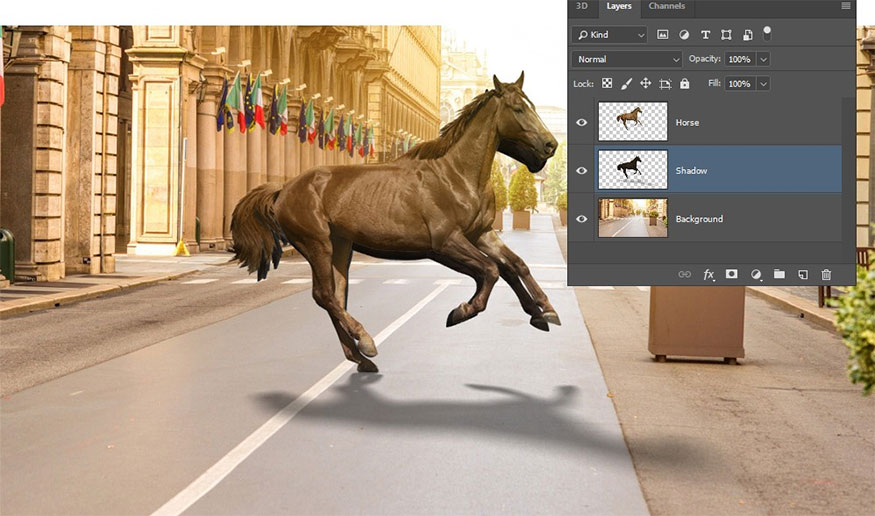Create new fill or adjustment layer
This screenshot has height=516, width=875.
[756, 274]
